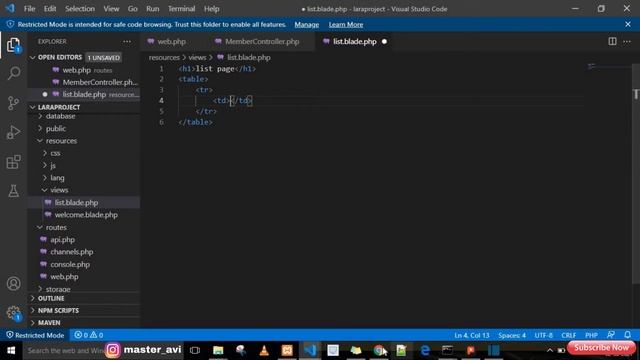
Task: Switch to Visual Studio Code taskbar icon
Action: pos(310,351)
